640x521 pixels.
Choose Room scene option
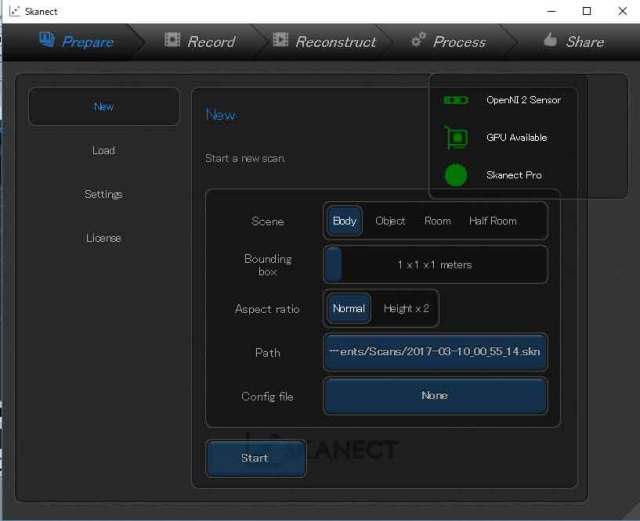tap(438, 221)
